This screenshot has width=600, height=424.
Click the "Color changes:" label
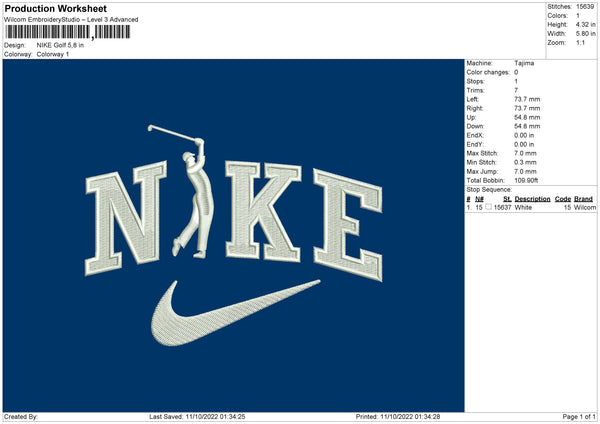point(488,72)
